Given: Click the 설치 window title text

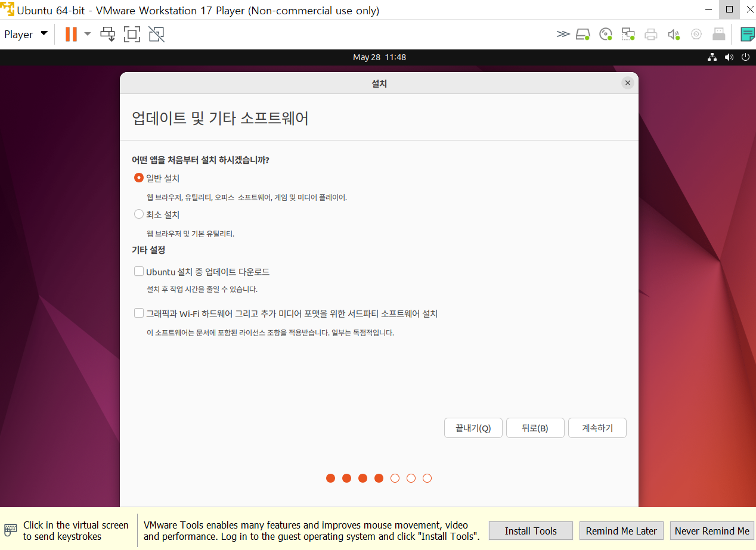Looking at the screenshot, I should click(379, 84).
